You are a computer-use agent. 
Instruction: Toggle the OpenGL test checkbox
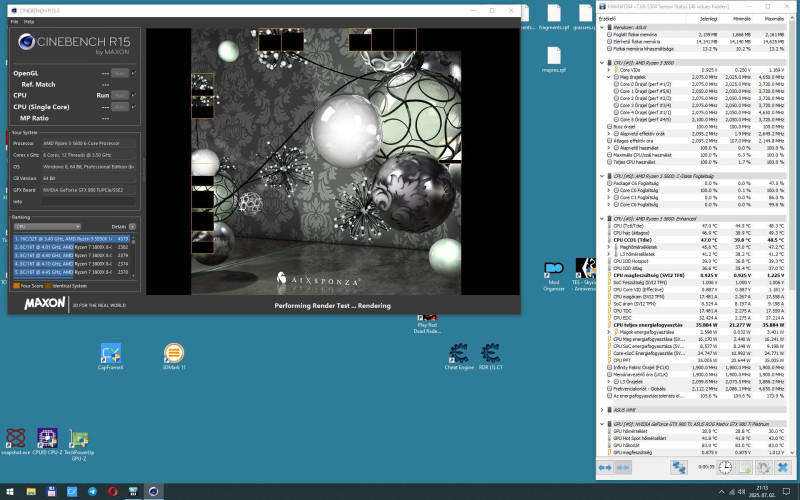pos(134,73)
